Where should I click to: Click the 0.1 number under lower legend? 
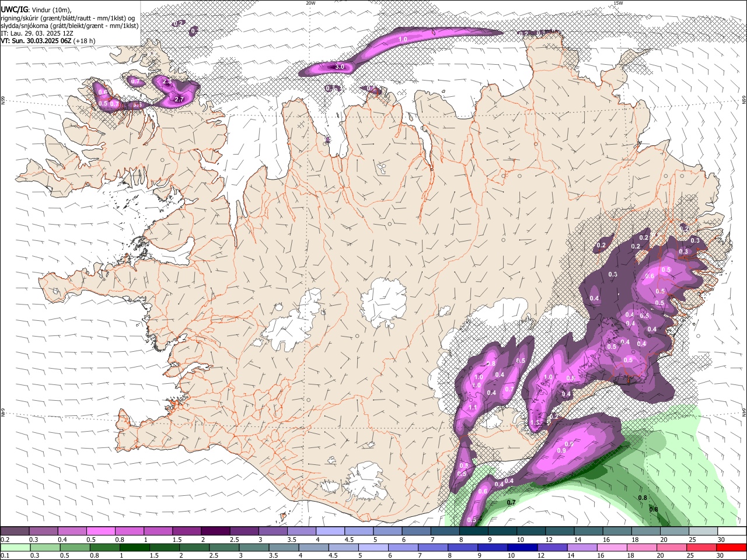point(5,556)
